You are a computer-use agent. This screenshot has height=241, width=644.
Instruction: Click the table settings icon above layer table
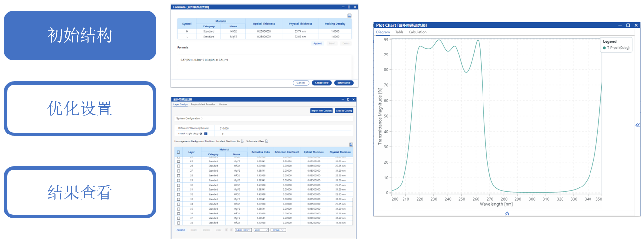[351, 144]
